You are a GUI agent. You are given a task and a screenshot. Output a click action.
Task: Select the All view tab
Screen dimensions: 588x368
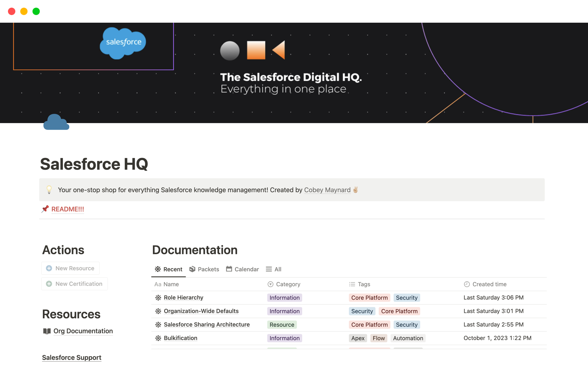pos(274,269)
